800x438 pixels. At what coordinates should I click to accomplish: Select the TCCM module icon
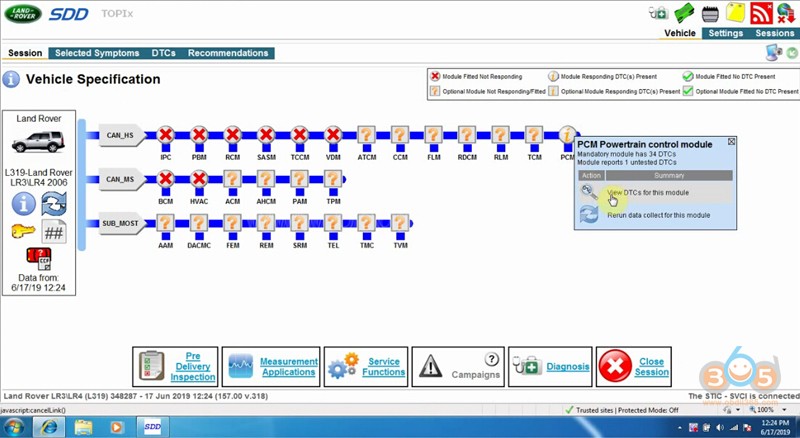pos(299,135)
